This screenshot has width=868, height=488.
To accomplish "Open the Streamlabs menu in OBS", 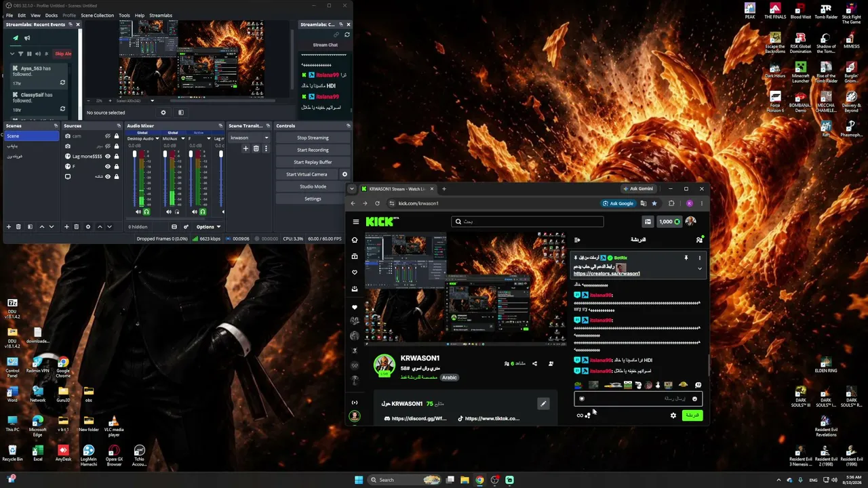I will pos(161,15).
